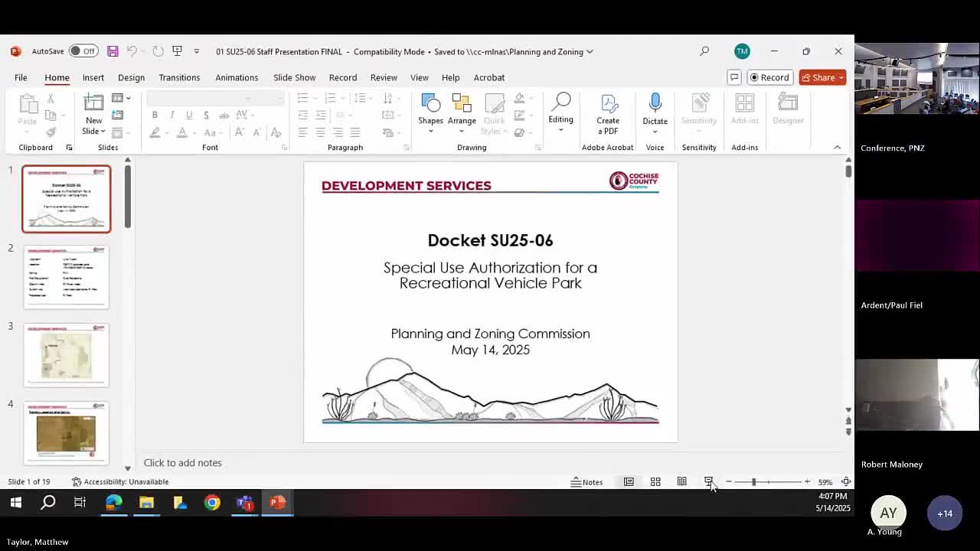Open Google Chrome from taskbar

[212, 503]
